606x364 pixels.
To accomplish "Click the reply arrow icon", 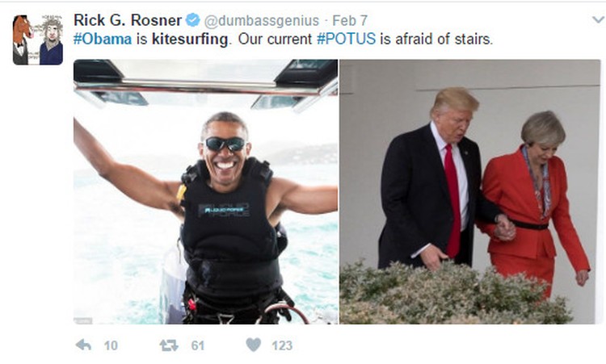I will coord(83,345).
